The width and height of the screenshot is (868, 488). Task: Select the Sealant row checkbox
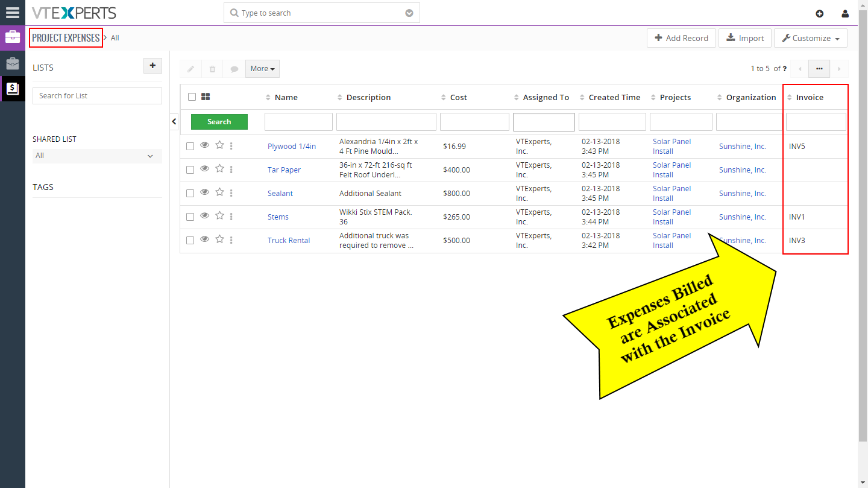[x=190, y=193]
